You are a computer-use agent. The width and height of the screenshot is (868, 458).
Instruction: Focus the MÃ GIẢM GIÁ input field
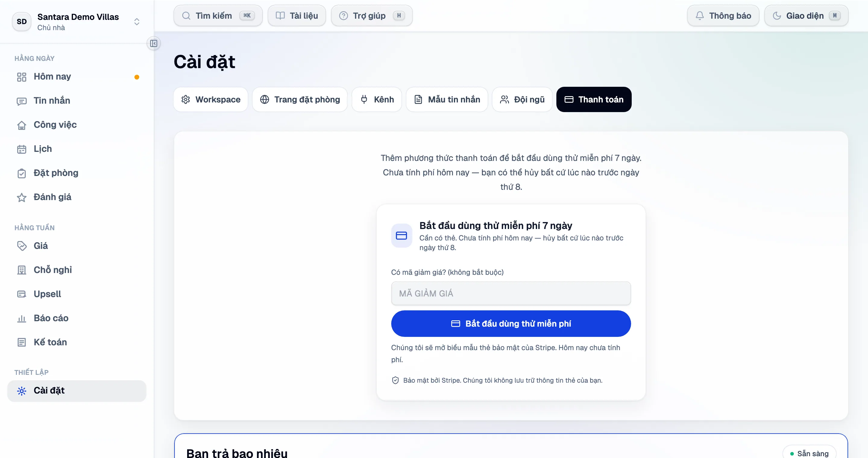pos(511,293)
